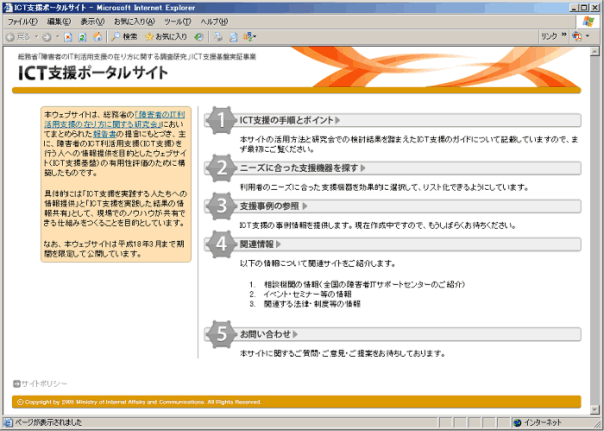This screenshot has height=431, width=604.
Task: Open ニーズに合った支援機器を探す heading link
Action: pos(299,168)
